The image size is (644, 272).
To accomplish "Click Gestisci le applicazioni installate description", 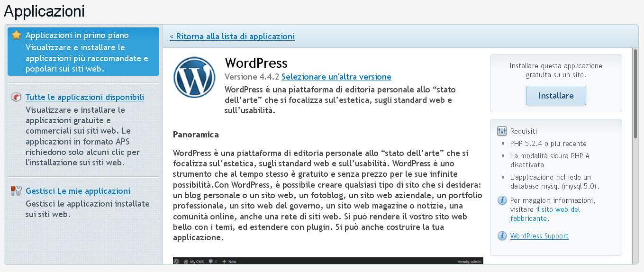I will [x=88, y=209].
